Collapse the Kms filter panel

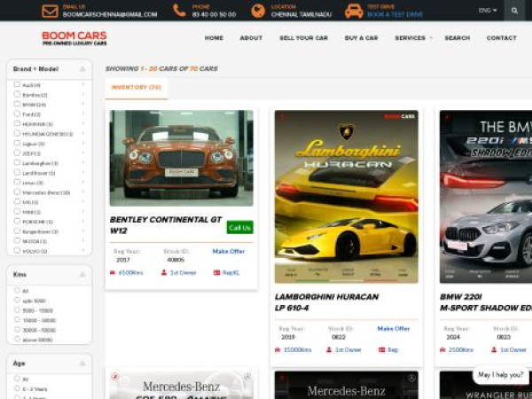coord(82,275)
